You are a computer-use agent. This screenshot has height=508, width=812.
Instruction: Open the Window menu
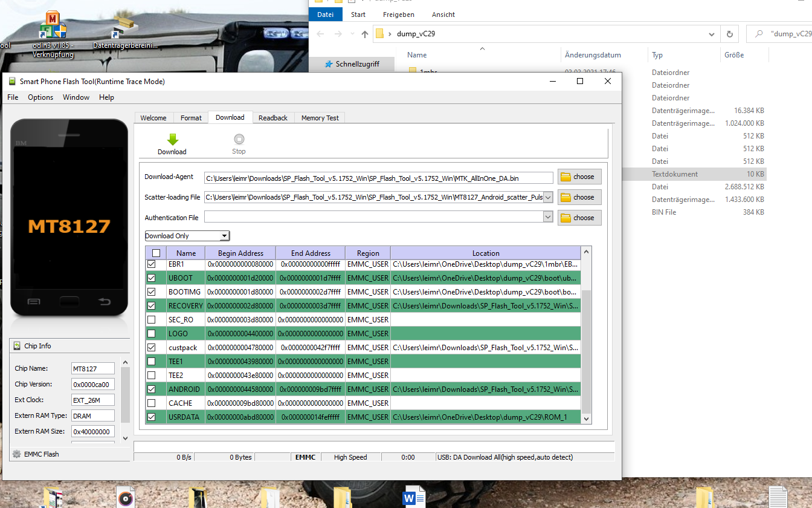coord(76,97)
